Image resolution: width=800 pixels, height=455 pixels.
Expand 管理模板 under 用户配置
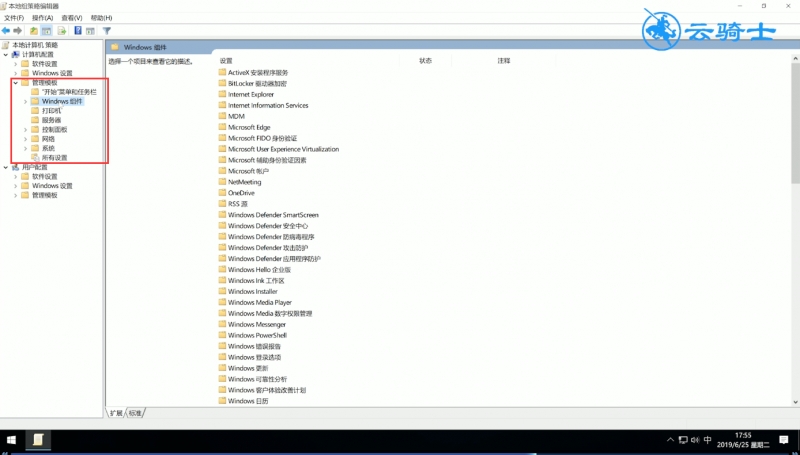tap(15, 195)
